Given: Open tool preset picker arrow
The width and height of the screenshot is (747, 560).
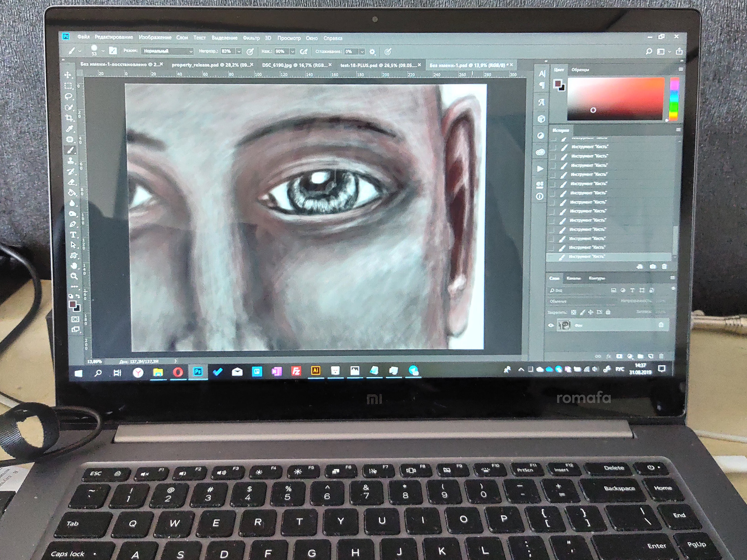Looking at the screenshot, I should coord(80,51).
